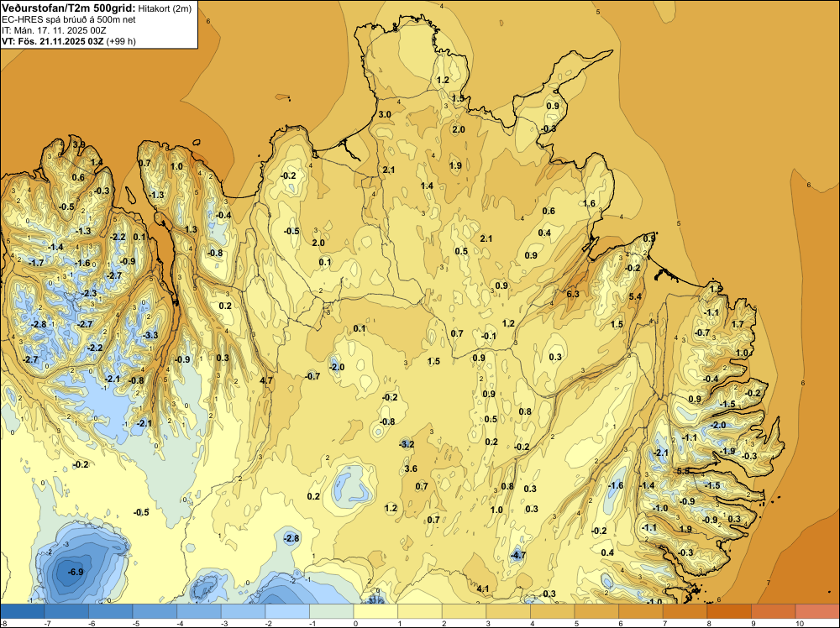Click the negative temperature value -1.7

[36, 263]
